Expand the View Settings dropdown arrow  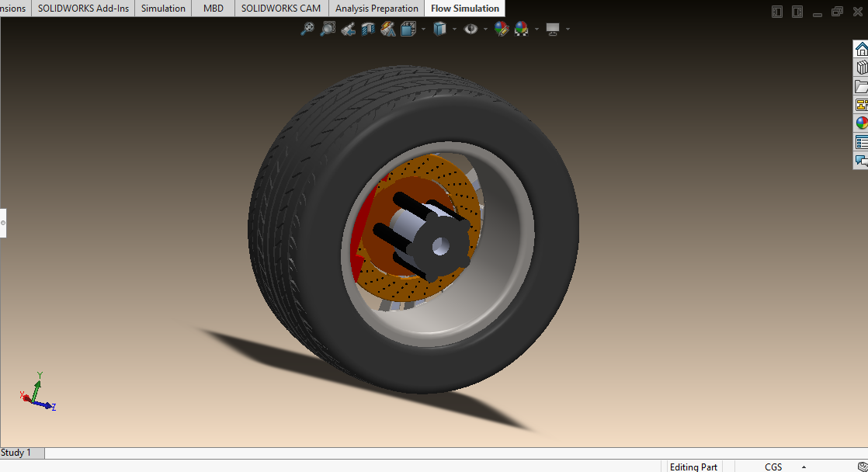568,29
